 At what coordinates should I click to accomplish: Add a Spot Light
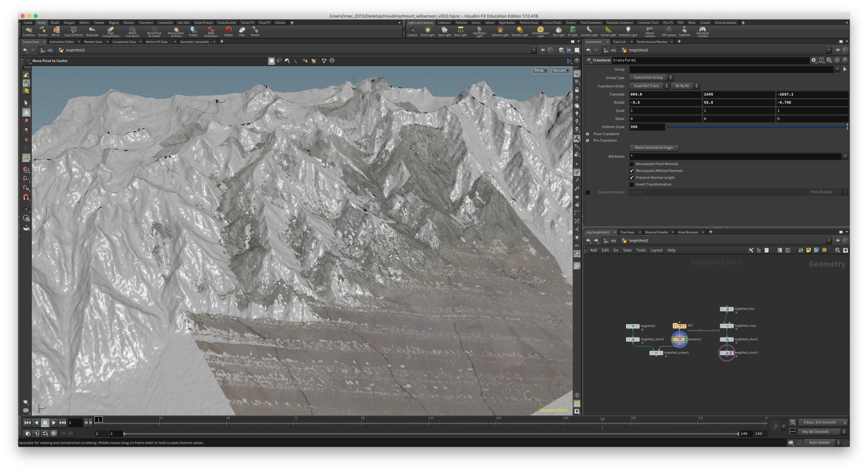[x=444, y=32]
